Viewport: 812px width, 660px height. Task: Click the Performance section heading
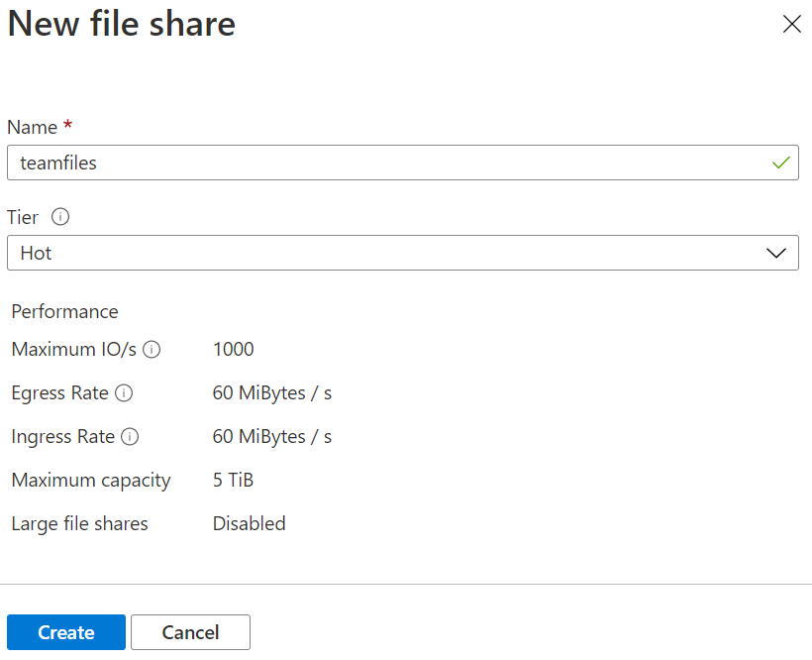(x=64, y=311)
